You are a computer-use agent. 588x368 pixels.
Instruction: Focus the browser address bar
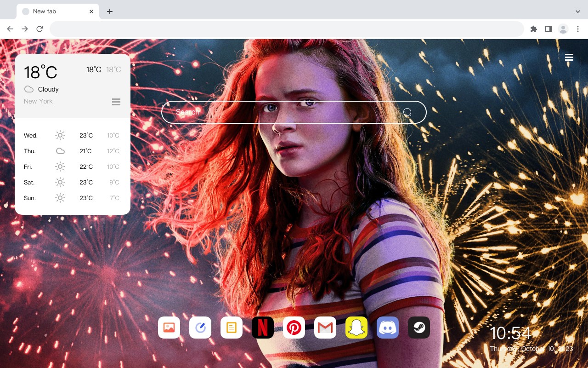pos(287,29)
